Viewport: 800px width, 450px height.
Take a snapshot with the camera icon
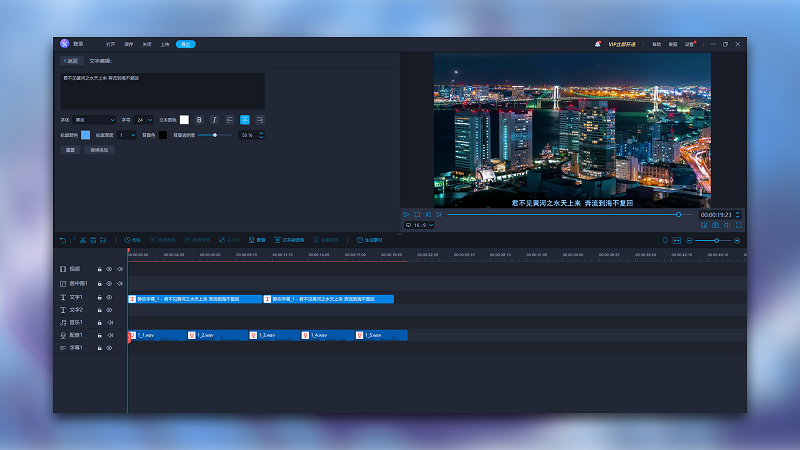click(715, 225)
